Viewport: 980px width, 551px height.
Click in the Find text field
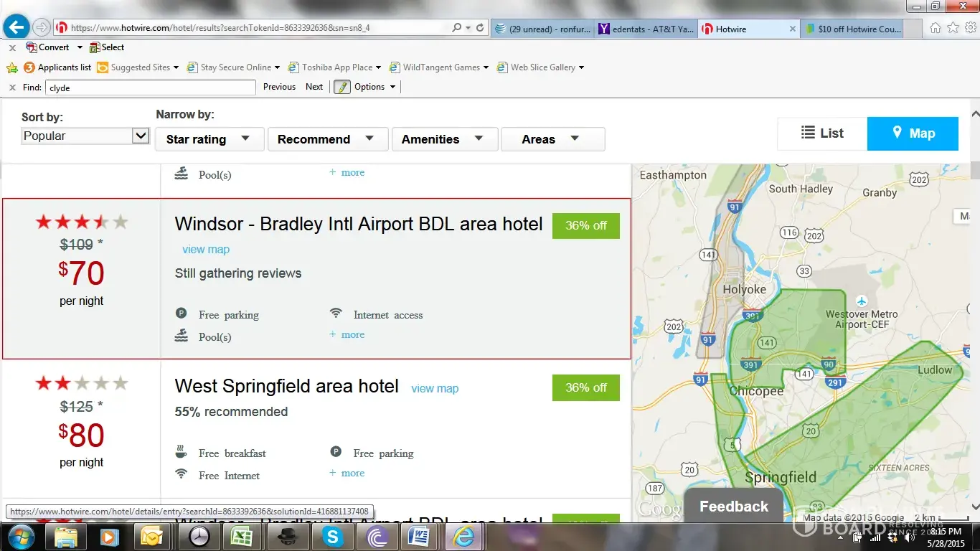coord(150,88)
